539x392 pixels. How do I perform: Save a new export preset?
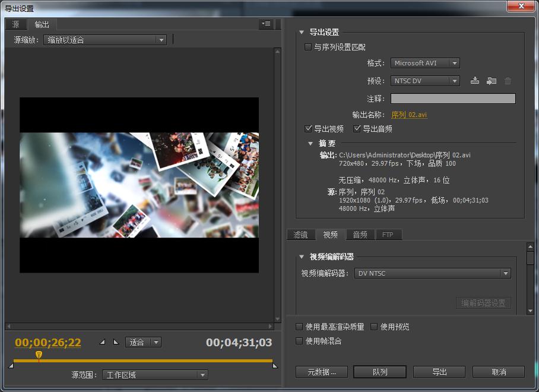pyautogui.click(x=475, y=81)
